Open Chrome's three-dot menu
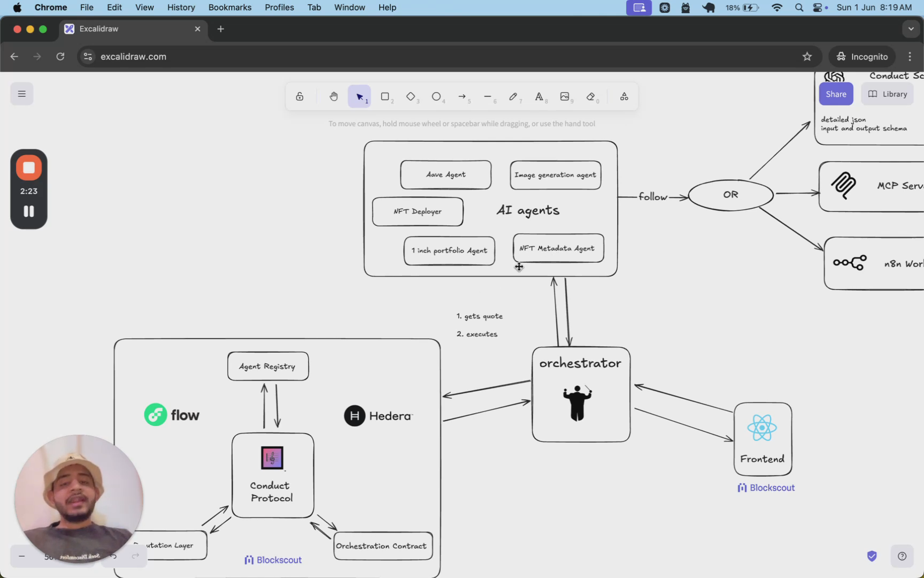924x578 pixels. coord(910,57)
